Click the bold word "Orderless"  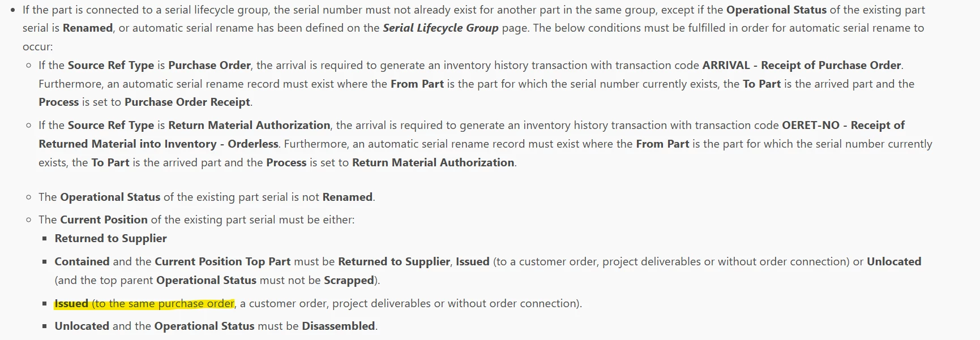pos(253,144)
